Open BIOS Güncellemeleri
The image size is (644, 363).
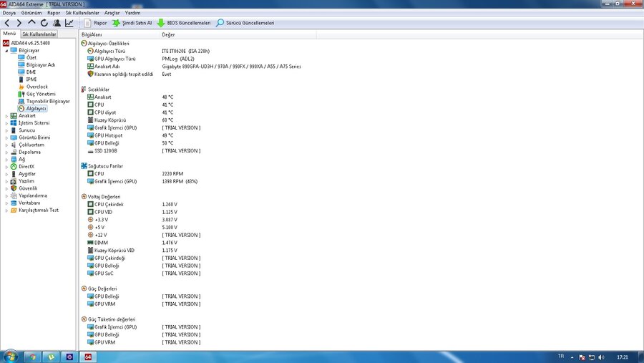pos(184,23)
